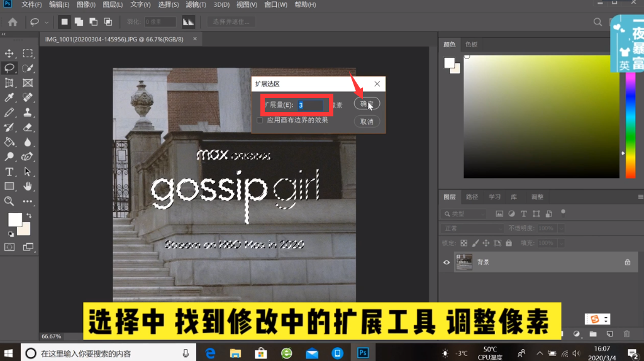Open the layer filter type dropdown
The image size is (644, 361).
464,214
